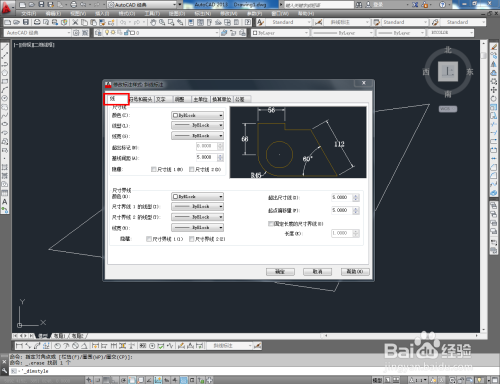Click the Plot printer icon in Standard toolbar
This screenshot has height=384, width=500.
[37, 22]
